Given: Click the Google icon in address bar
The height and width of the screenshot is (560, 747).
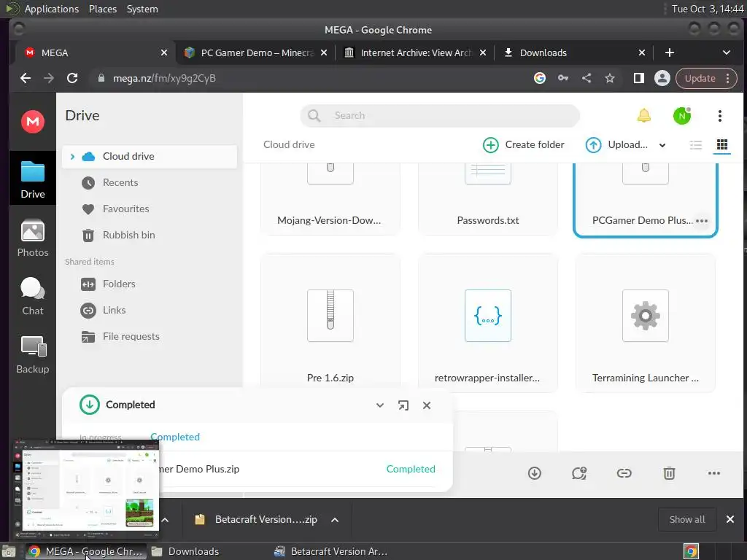Looking at the screenshot, I should click(x=539, y=78).
